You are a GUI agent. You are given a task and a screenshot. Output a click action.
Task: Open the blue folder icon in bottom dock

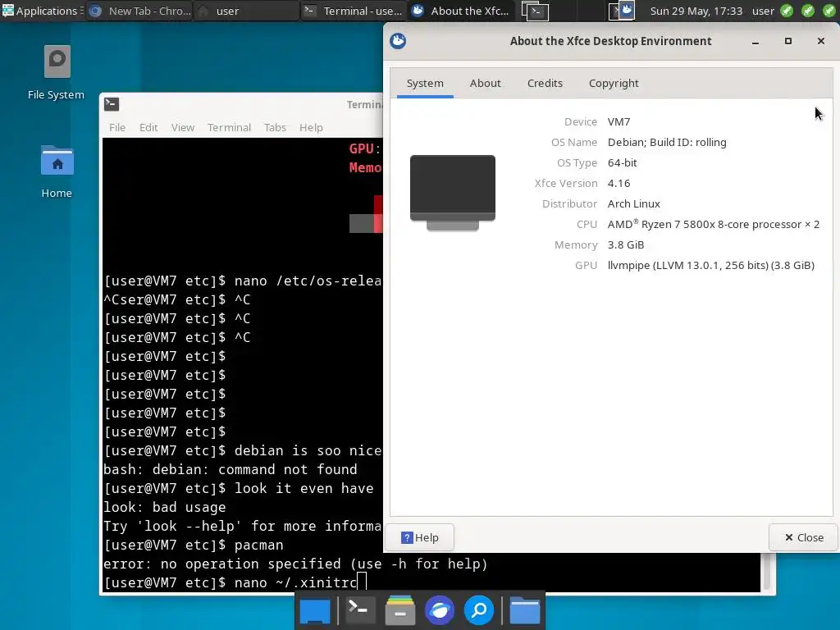point(524,610)
